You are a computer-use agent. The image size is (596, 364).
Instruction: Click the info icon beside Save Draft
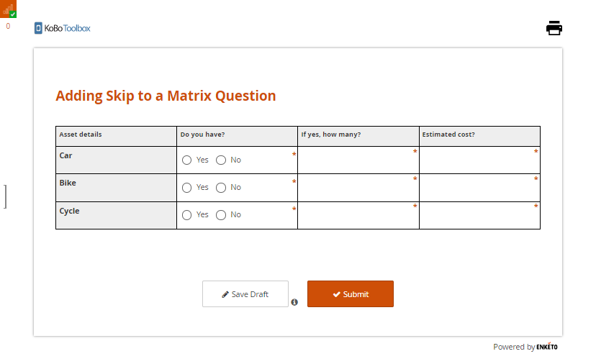294,302
